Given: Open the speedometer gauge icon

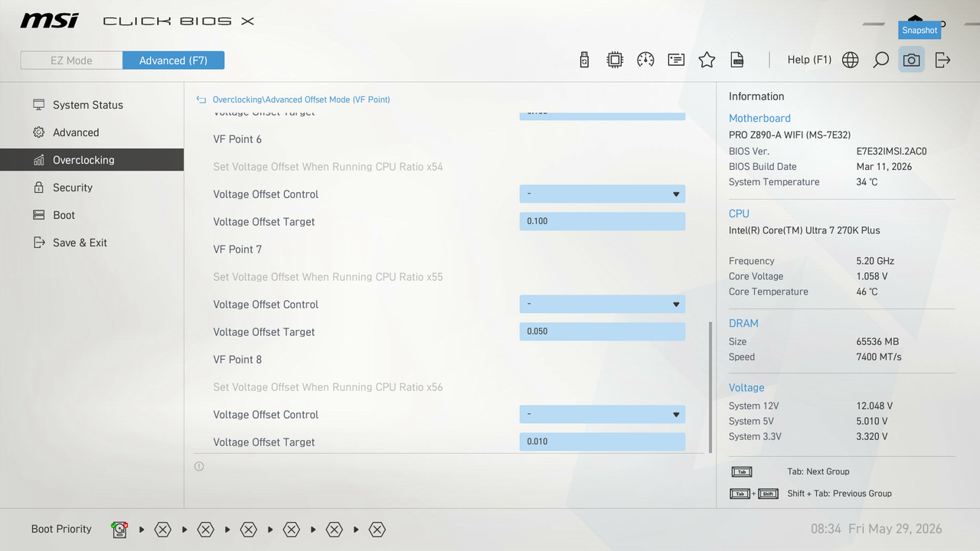Looking at the screenshot, I should click(x=645, y=60).
